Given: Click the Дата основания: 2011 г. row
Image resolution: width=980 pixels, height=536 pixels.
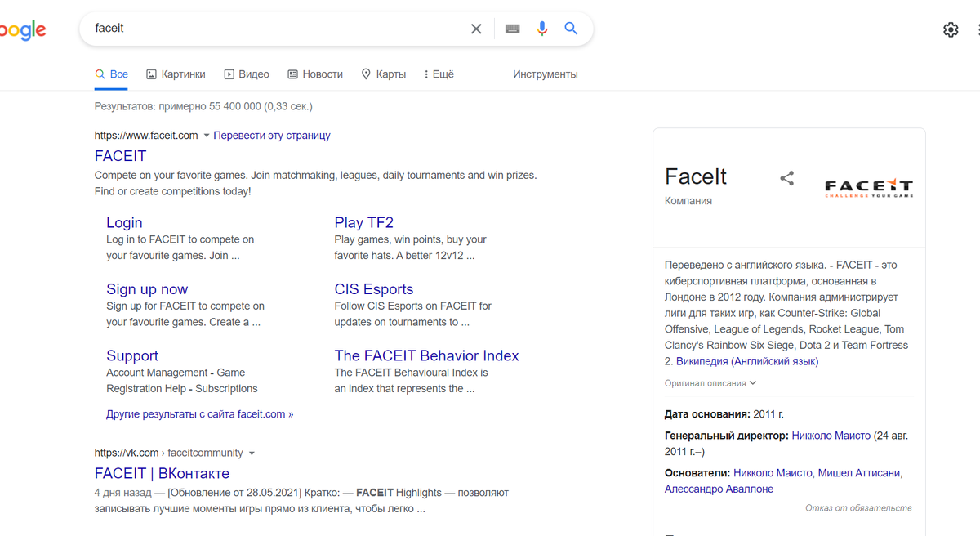Looking at the screenshot, I should click(x=724, y=414).
